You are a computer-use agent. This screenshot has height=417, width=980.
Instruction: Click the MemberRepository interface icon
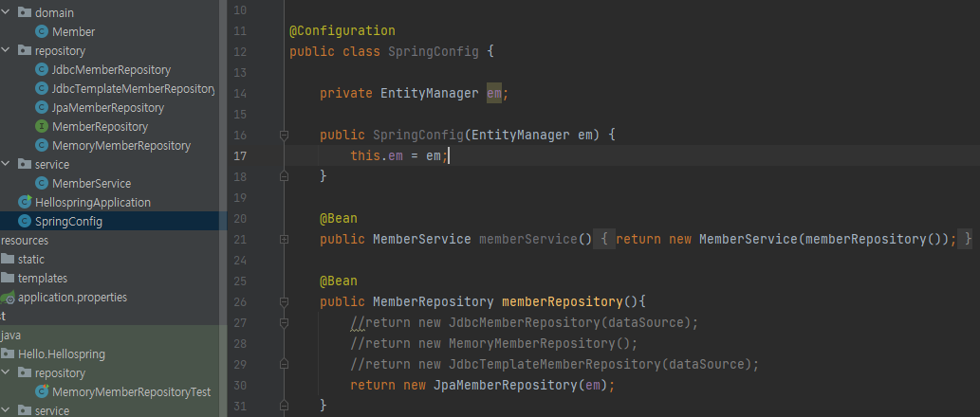42,127
